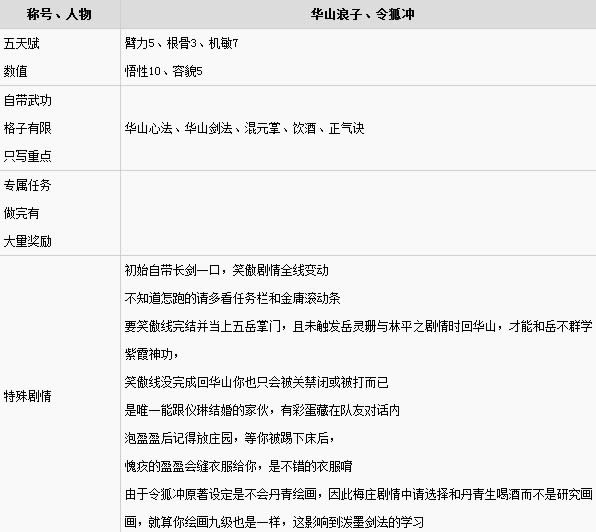Select the line about 仪琳结婚
The width and height of the screenshot is (596, 532).
262,410
